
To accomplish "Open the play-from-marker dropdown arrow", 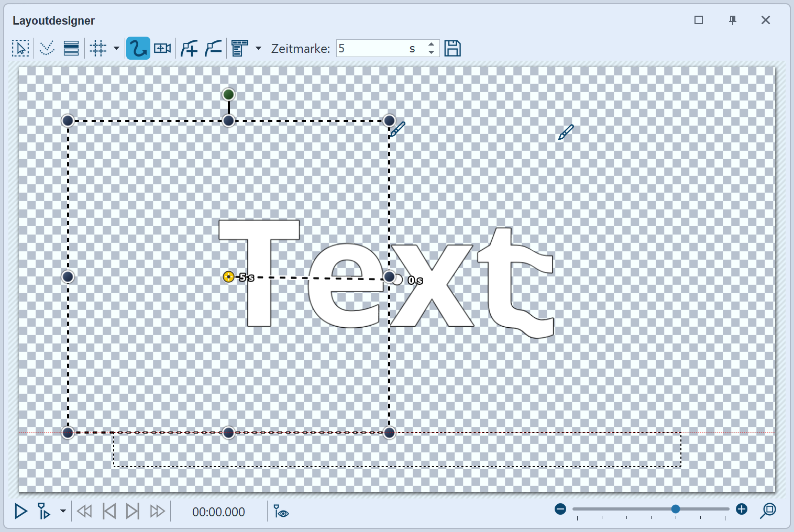I will pyautogui.click(x=63, y=511).
